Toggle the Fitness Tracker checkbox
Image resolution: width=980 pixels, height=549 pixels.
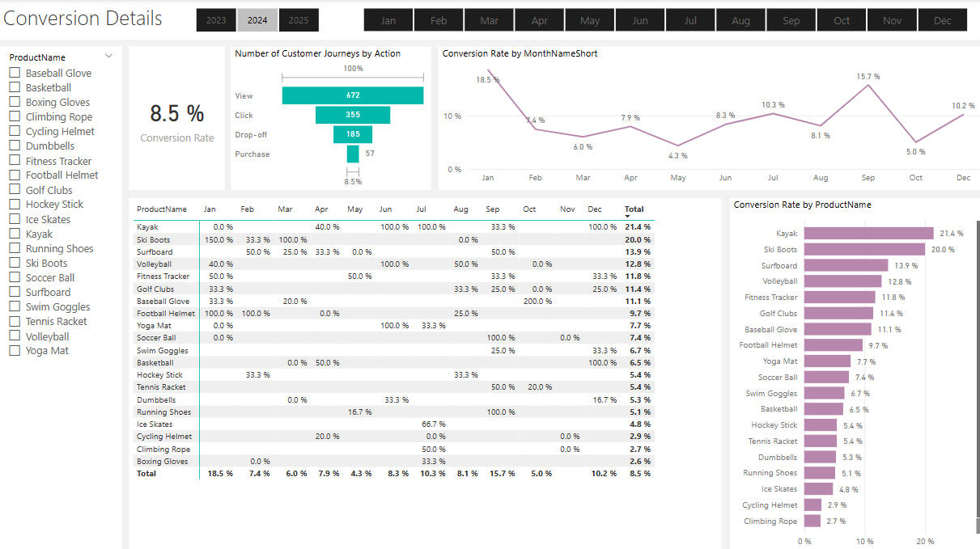coord(15,161)
